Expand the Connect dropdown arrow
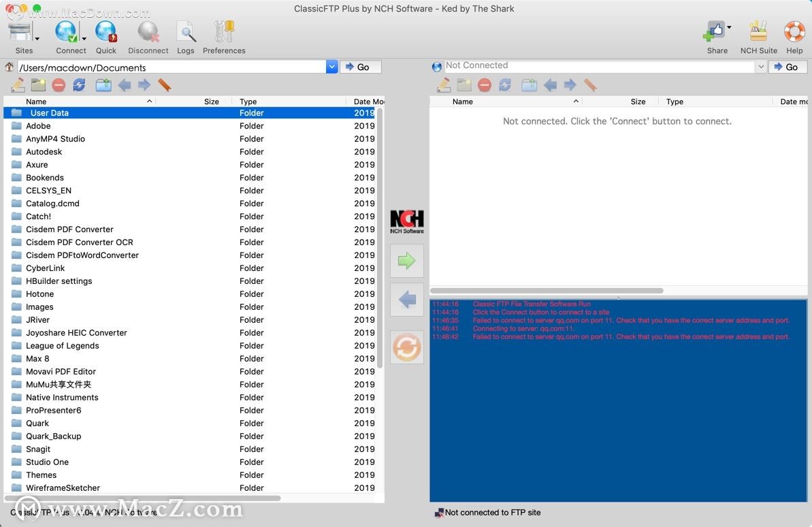The width and height of the screenshot is (812, 527). coord(84,39)
